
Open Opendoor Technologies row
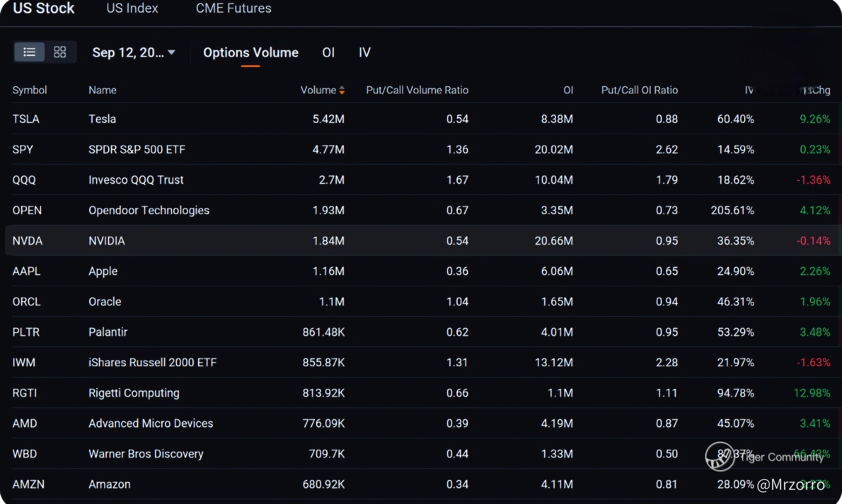pos(149,210)
